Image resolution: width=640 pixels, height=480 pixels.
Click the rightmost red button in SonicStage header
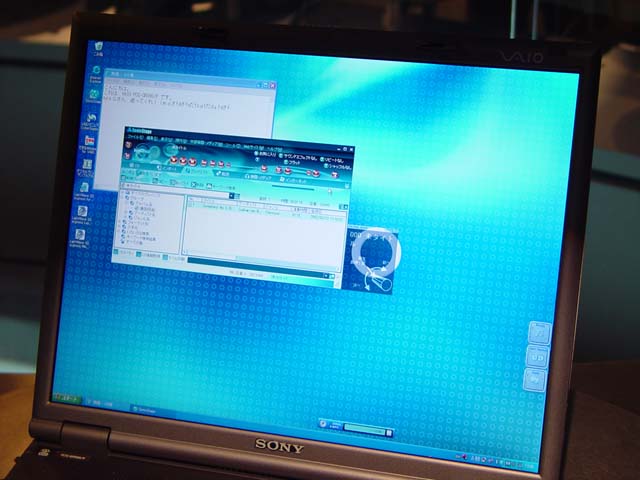[x=335, y=175]
